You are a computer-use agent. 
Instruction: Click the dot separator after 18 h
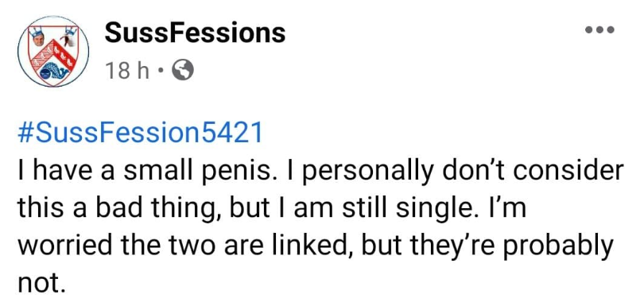(161, 71)
